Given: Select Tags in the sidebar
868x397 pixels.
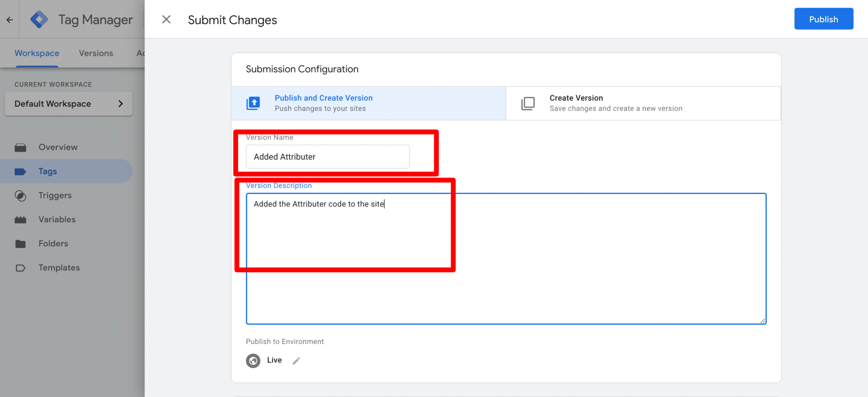Looking at the screenshot, I should [x=47, y=171].
